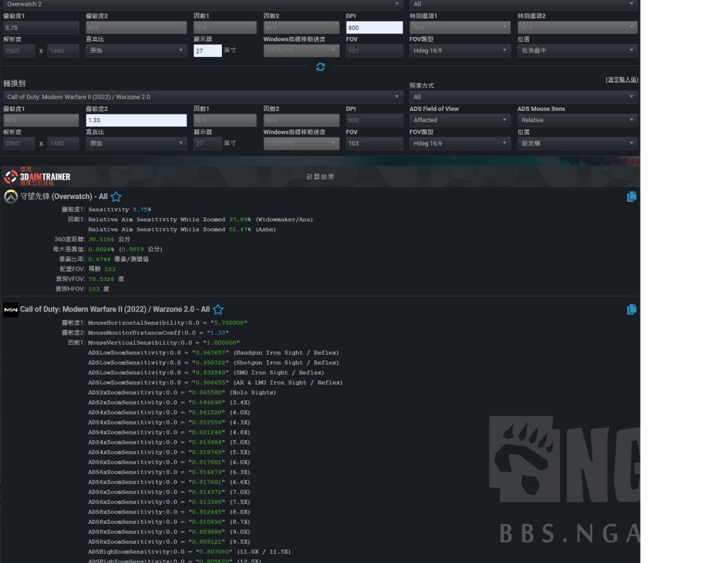
Task: Click the 3D Aim Trainer logo
Action: (41, 177)
